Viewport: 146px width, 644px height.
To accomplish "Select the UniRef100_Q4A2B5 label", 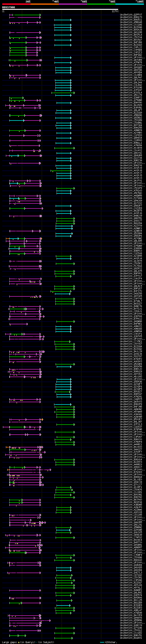I will [x=131, y=522].
